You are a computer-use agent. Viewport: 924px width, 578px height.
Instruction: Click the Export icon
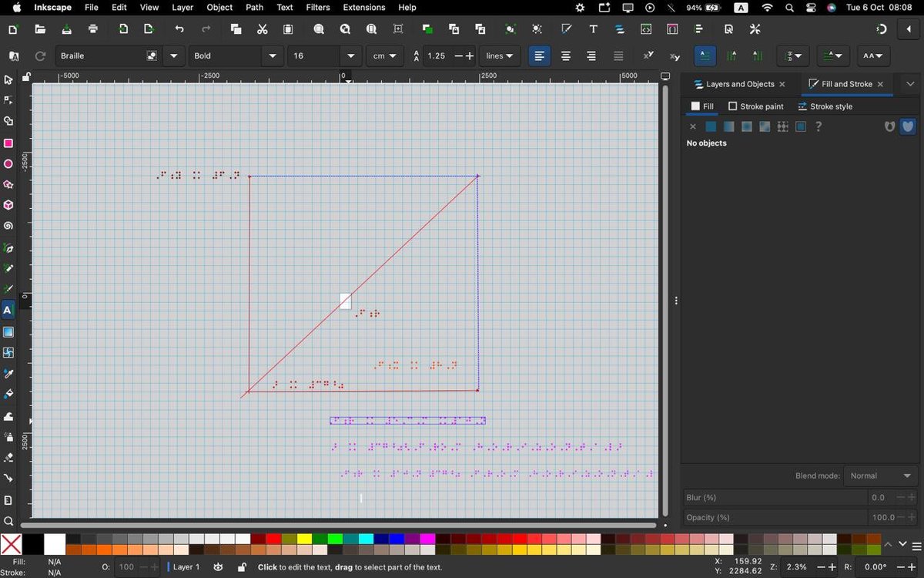coord(149,29)
